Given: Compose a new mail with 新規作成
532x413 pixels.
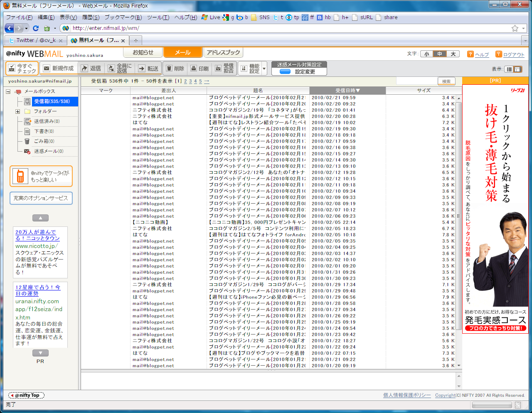Looking at the screenshot, I should coord(59,68).
